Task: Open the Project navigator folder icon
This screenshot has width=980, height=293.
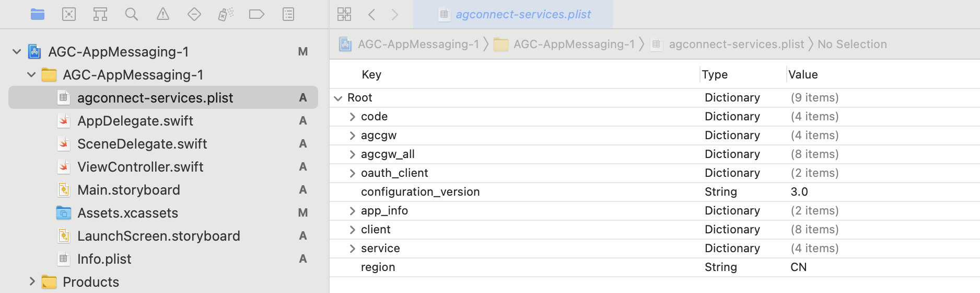Action: (38, 14)
